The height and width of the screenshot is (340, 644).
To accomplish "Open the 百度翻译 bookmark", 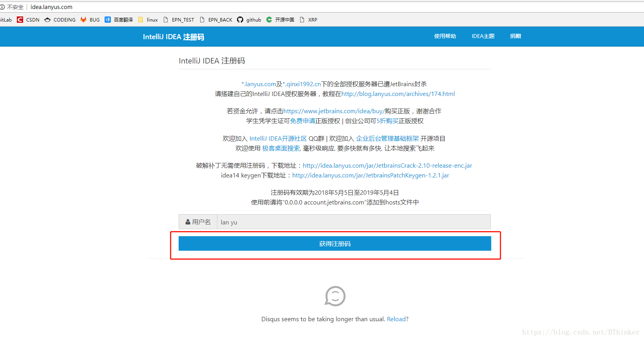I will pos(119,20).
